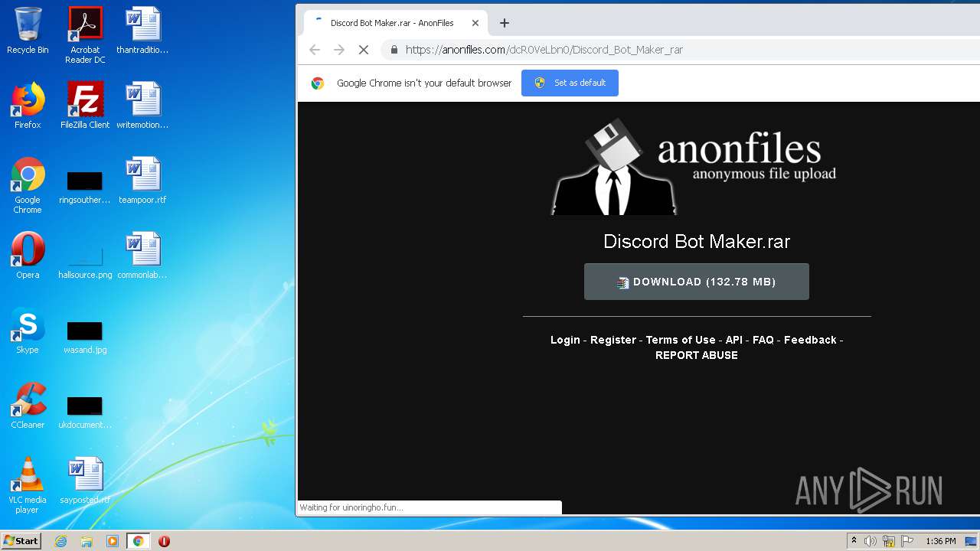Click the 1:36 PM system clock

[940, 541]
